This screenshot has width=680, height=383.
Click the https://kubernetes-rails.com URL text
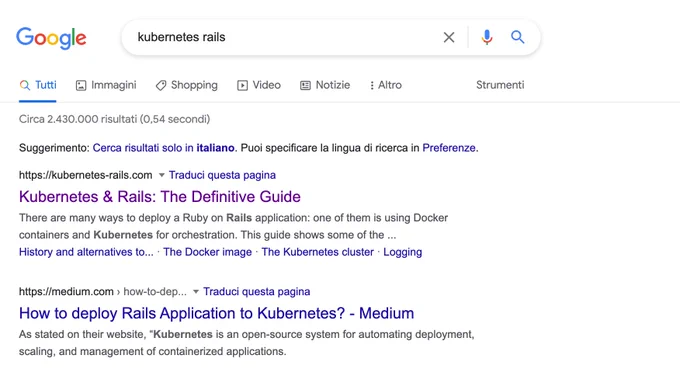(85, 175)
